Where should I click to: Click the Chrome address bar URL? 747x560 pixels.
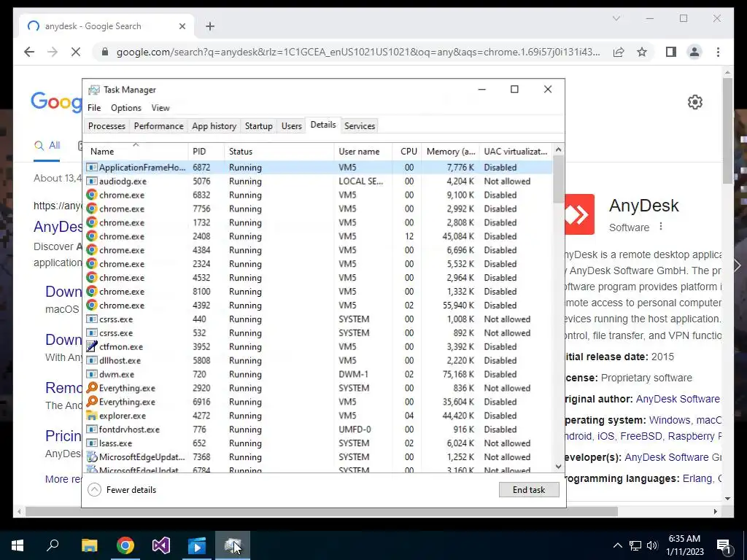click(x=357, y=52)
